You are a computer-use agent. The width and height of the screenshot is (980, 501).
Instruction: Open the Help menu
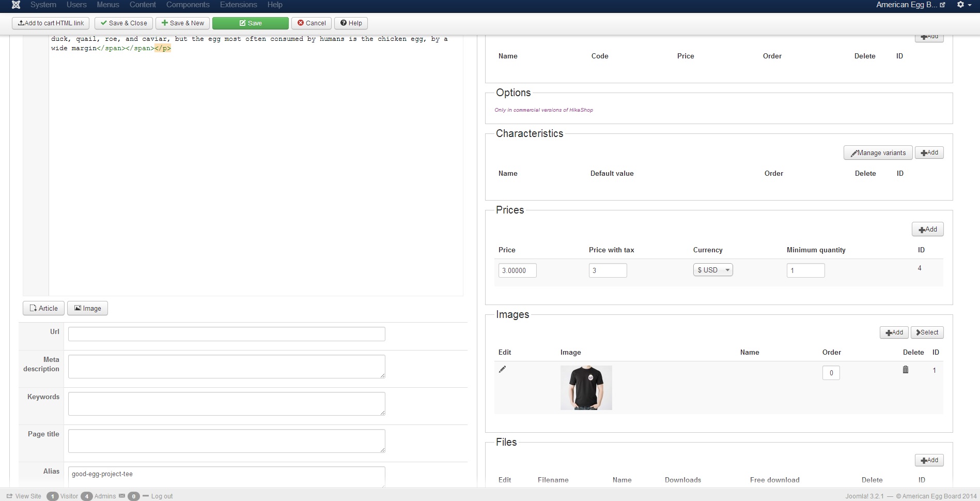(x=275, y=5)
